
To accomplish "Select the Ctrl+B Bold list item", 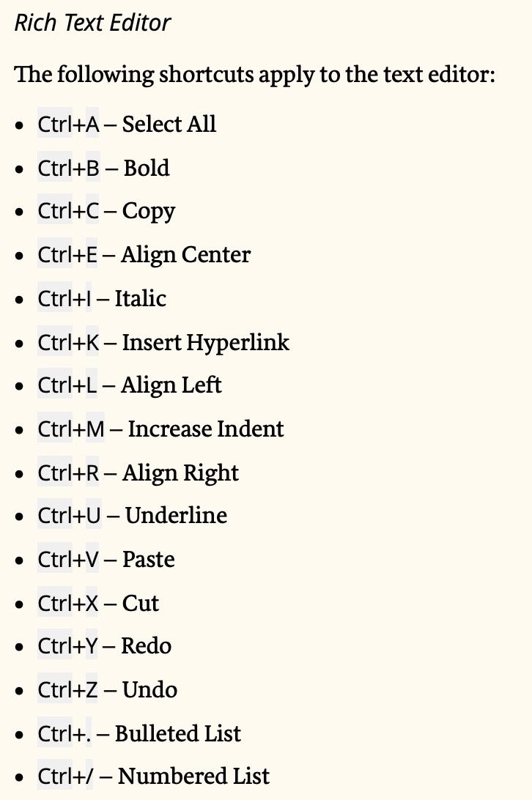I will 103,168.
